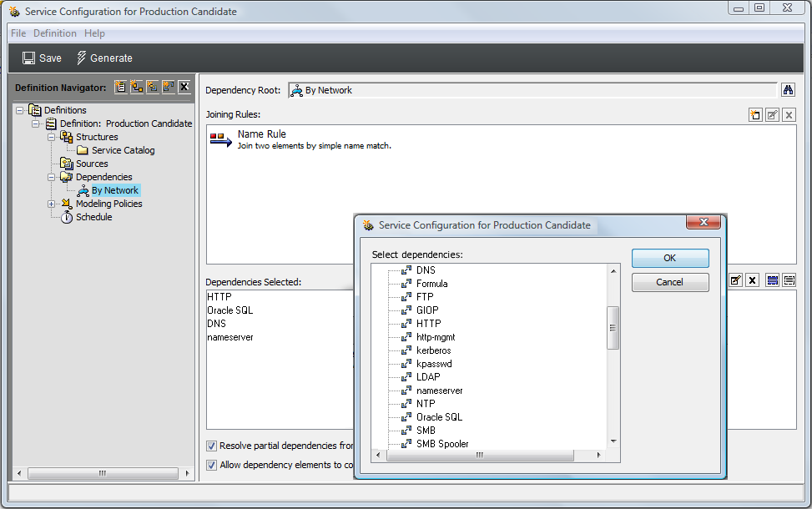Viewport: 812px width, 509px height.
Task: Select By Network in the navigator tree
Action: (115, 190)
